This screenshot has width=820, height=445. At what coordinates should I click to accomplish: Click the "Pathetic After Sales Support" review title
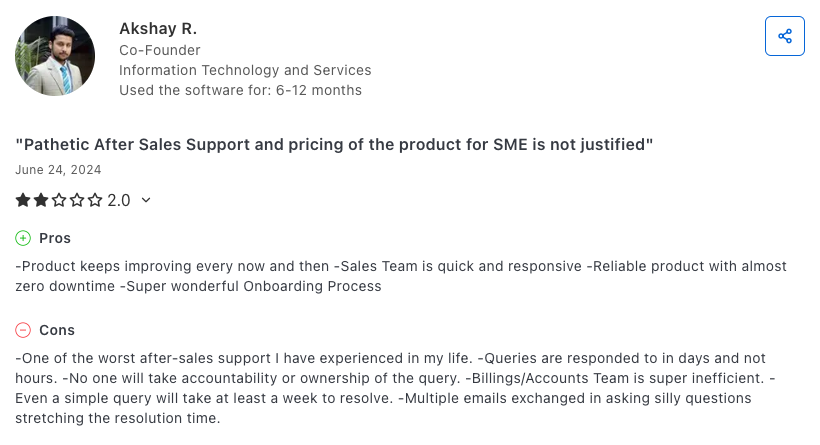(x=334, y=145)
